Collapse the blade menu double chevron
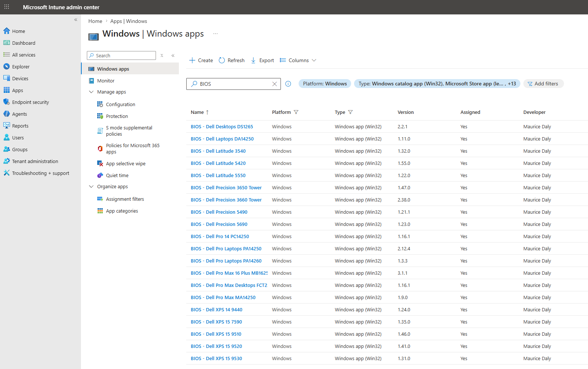The height and width of the screenshot is (369, 588). point(173,55)
